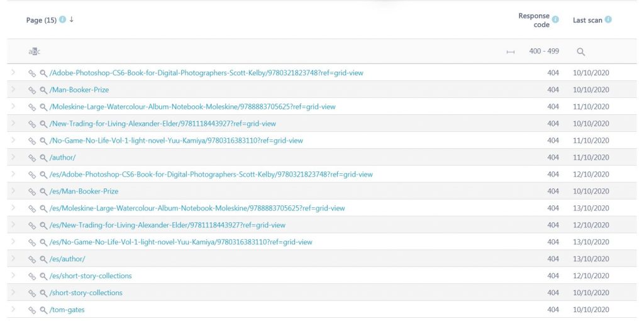Click the magnifier icon for /es/short-story-collections row

[x=43, y=276]
